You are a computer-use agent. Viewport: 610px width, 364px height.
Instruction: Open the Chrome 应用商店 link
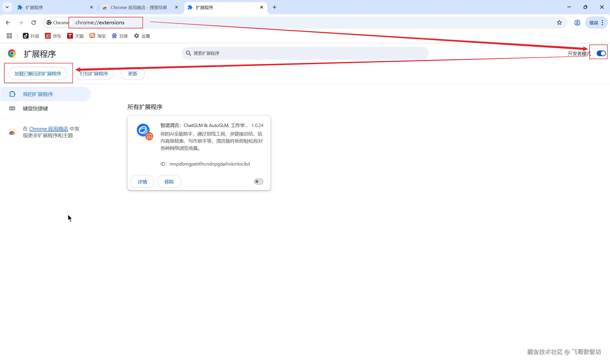[x=49, y=129]
